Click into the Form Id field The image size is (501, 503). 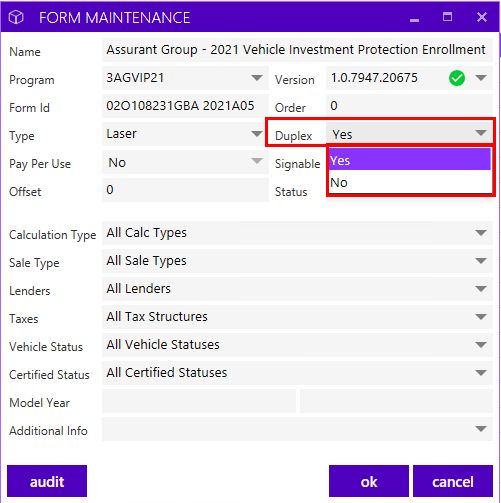tap(185, 106)
